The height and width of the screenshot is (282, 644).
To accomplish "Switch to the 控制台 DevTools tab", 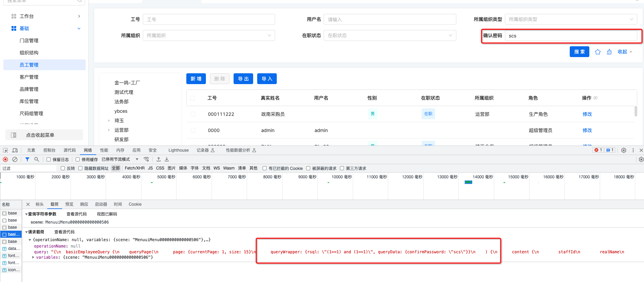I will pyautogui.click(x=49, y=150).
